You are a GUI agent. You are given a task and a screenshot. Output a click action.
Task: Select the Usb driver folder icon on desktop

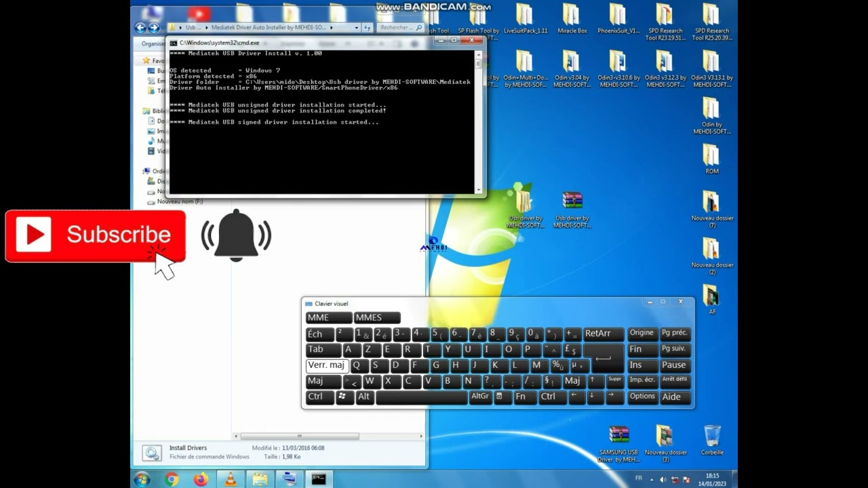coord(525,209)
